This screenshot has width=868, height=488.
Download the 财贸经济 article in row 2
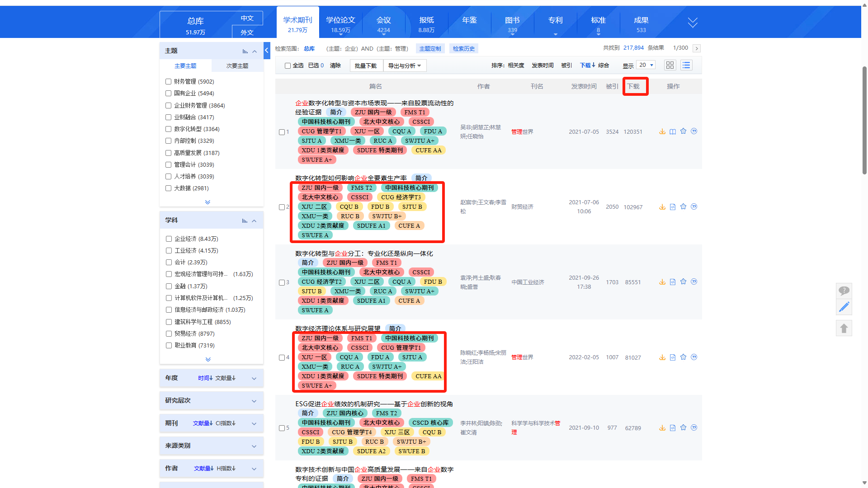pos(662,207)
